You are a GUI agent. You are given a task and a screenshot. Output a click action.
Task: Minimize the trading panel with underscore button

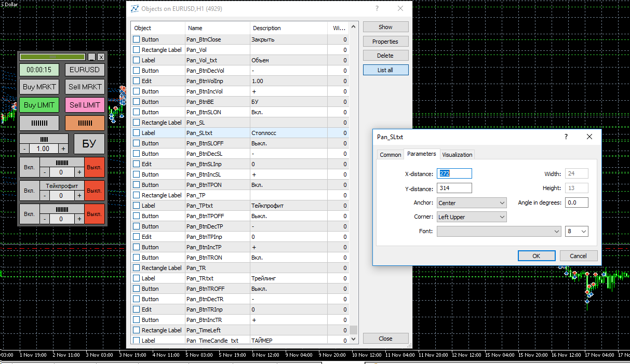point(91,57)
